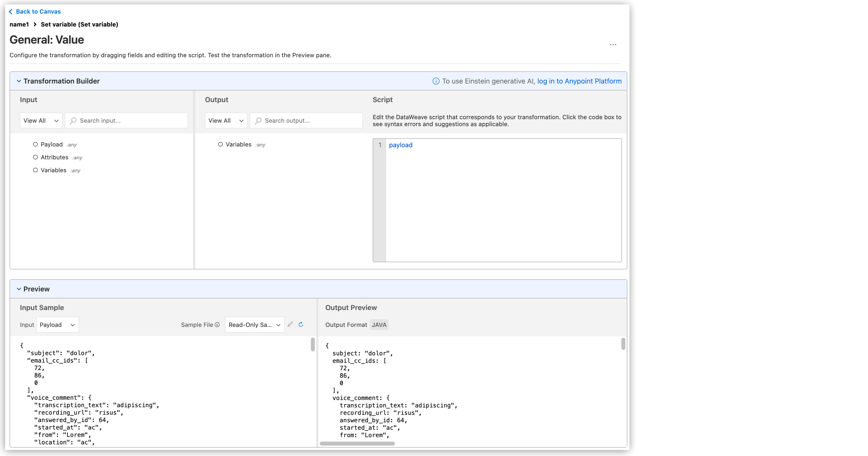This screenshot has height=456, width=868.
Task: Go Back to Canvas
Action: click(x=38, y=12)
